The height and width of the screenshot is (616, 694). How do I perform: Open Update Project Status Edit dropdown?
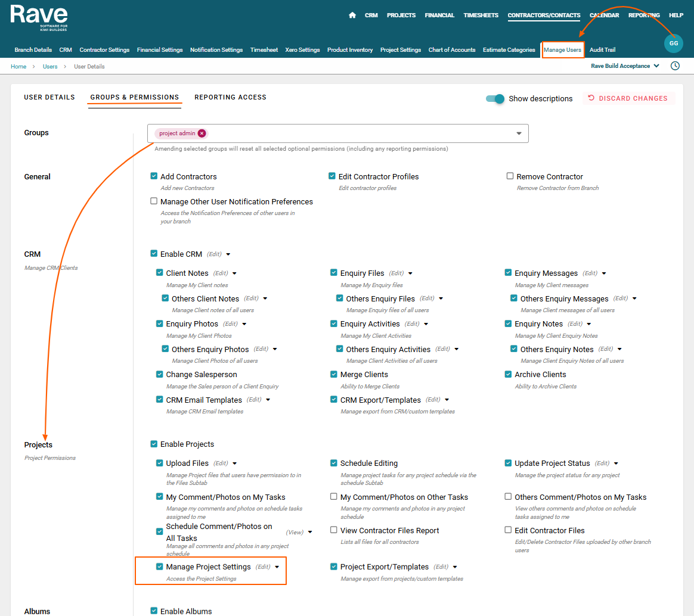click(616, 463)
